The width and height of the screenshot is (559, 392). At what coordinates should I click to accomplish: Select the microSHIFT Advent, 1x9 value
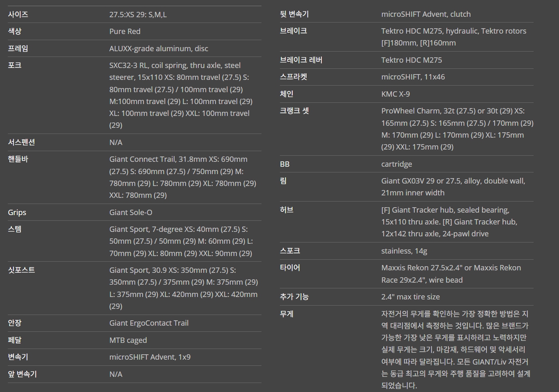pyautogui.click(x=150, y=357)
